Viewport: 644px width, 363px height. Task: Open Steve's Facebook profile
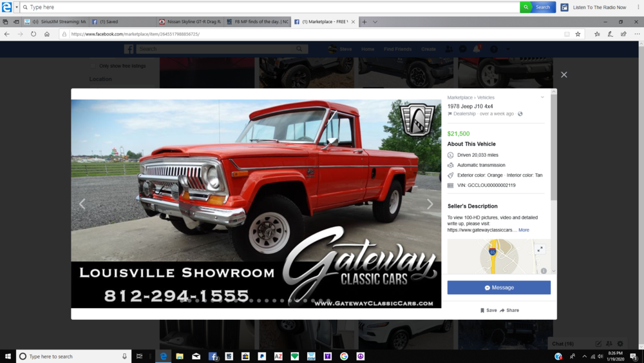[x=340, y=49]
